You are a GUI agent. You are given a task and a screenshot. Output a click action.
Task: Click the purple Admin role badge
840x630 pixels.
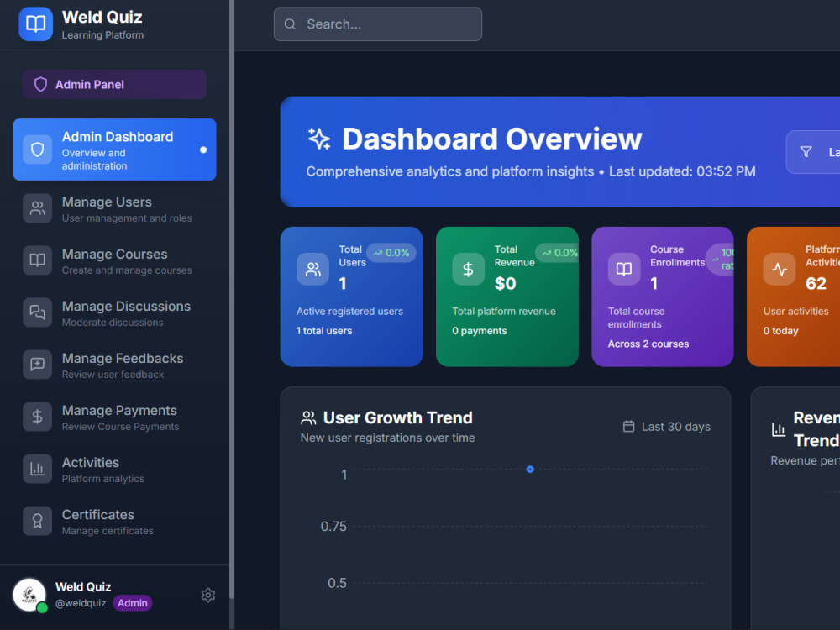133,603
